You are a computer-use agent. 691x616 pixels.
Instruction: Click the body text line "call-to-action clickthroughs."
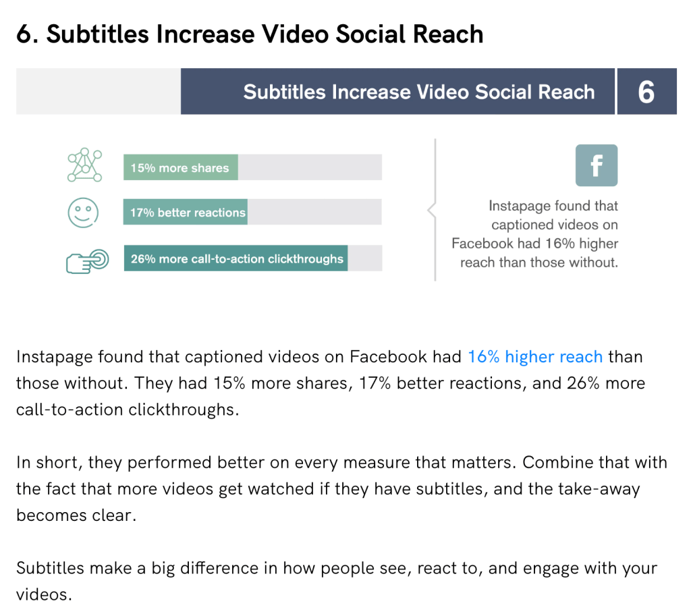pyautogui.click(x=128, y=410)
